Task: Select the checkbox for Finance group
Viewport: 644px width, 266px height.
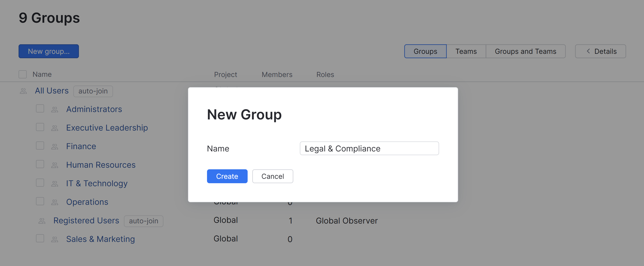Action: [40, 146]
